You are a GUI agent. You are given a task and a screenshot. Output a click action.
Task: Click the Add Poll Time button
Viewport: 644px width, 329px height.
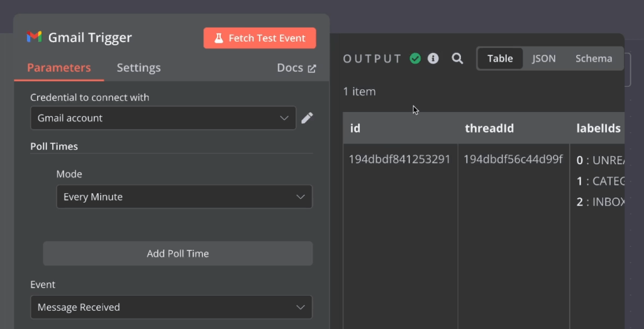[177, 254]
